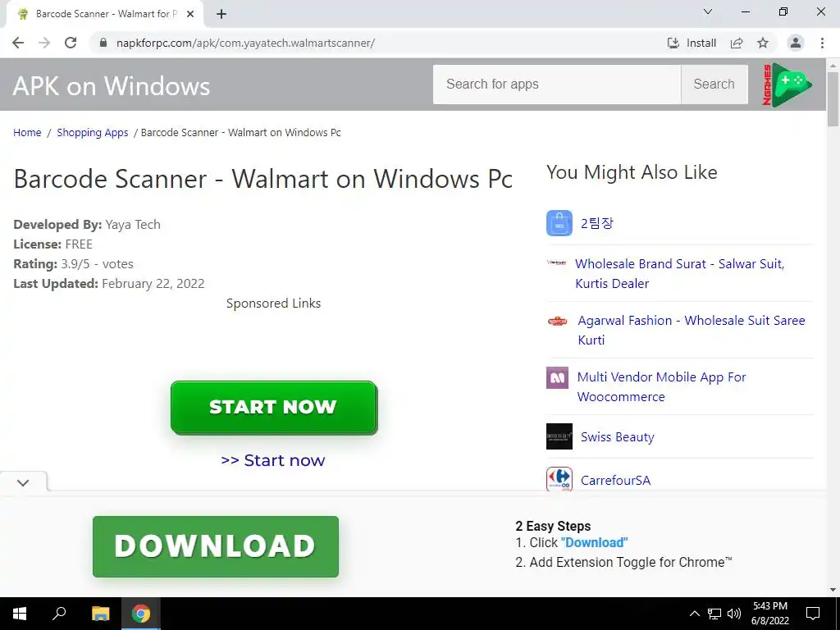Click the green DOWNLOAD banner button
The height and width of the screenshot is (630, 840).
point(216,546)
